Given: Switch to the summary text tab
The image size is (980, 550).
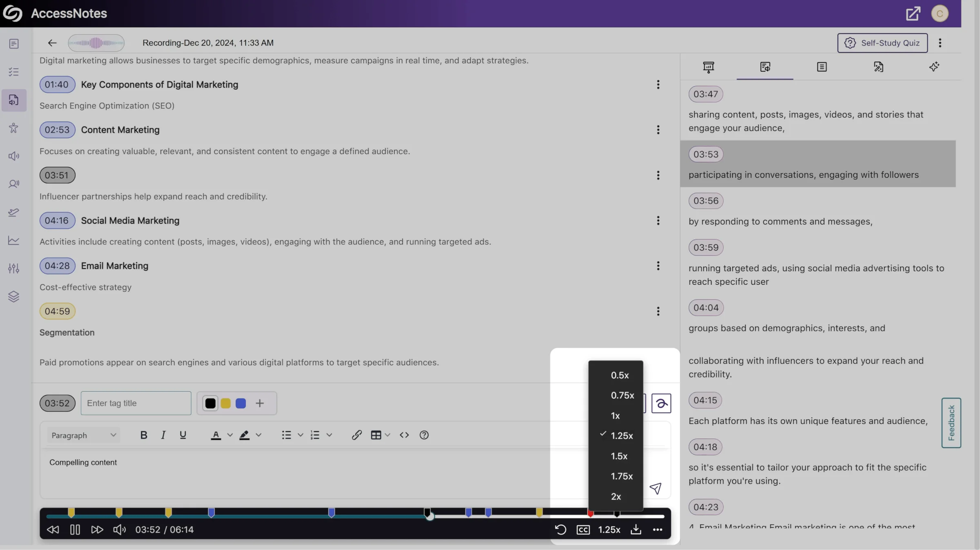Looking at the screenshot, I should click(822, 67).
